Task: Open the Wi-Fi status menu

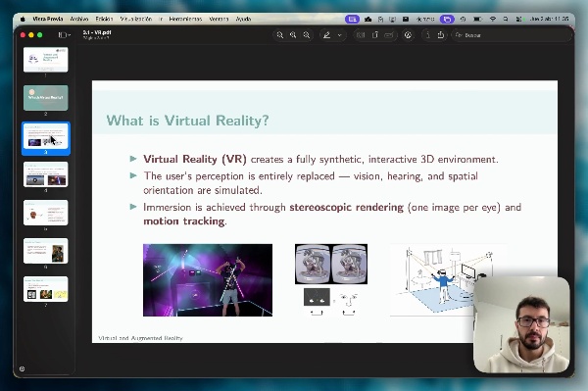Action: (493, 19)
